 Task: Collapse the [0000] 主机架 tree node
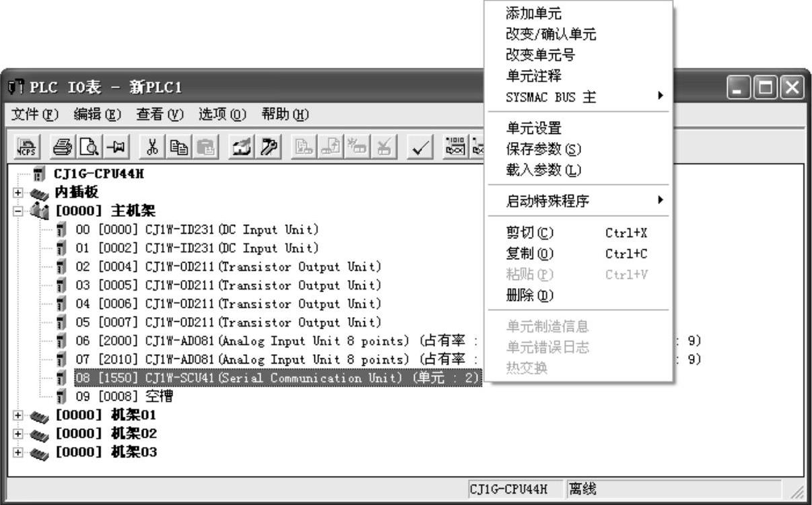tap(18, 211)
